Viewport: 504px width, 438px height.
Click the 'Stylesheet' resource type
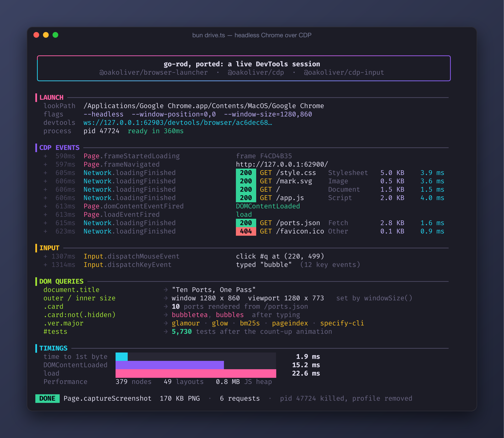click(x=348, y=173)
